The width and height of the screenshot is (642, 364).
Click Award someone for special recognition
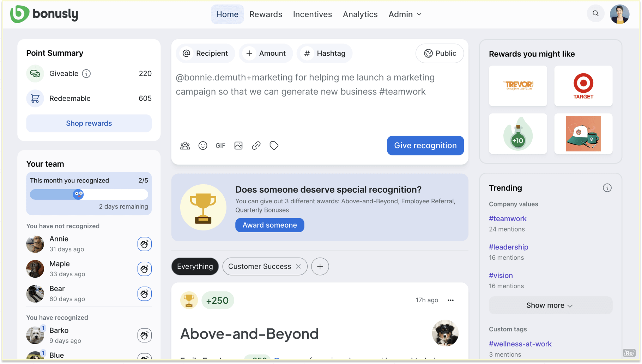click(x=269, y=225)
